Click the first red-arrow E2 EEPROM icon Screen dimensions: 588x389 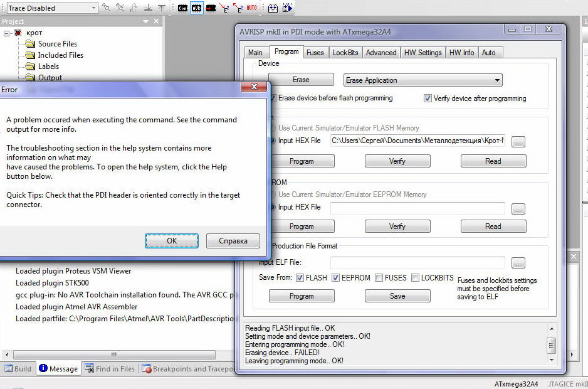pyautogui.click(x=224, y=8)
